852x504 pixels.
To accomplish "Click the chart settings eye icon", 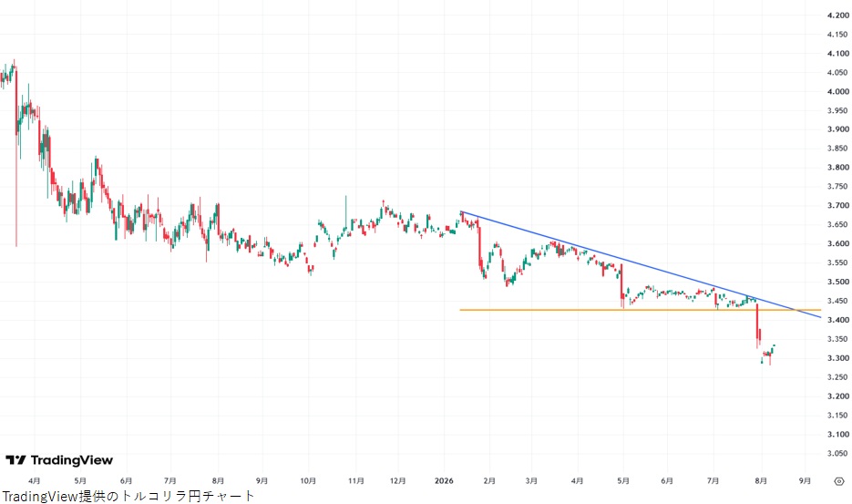I will pyautogui.click(x=839, y=481).
